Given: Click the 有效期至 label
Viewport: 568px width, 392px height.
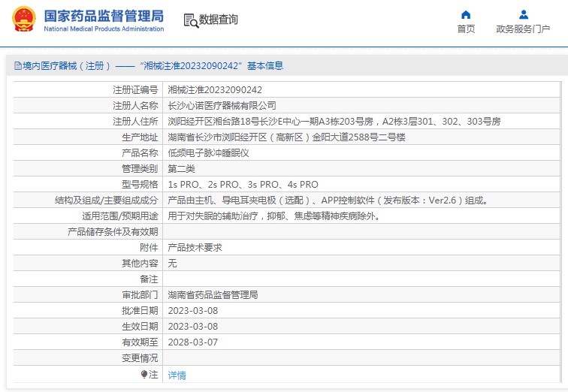Looking at the screenshot, I should (x=140, y=342).
